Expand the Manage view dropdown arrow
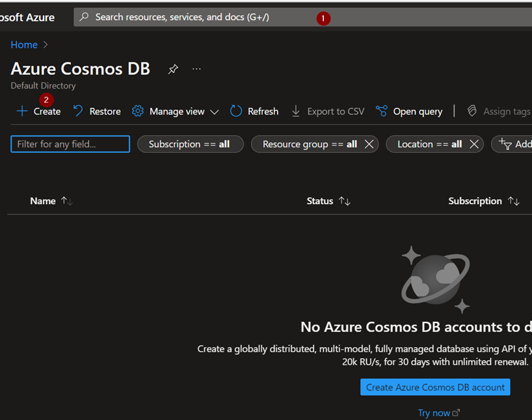 (215, 111)
